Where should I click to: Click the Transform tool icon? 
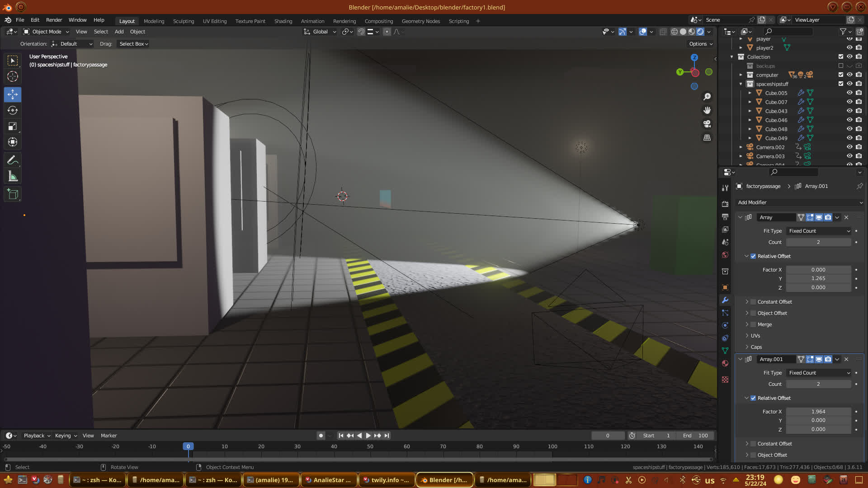pyautogui.click(x=13, y=142)
